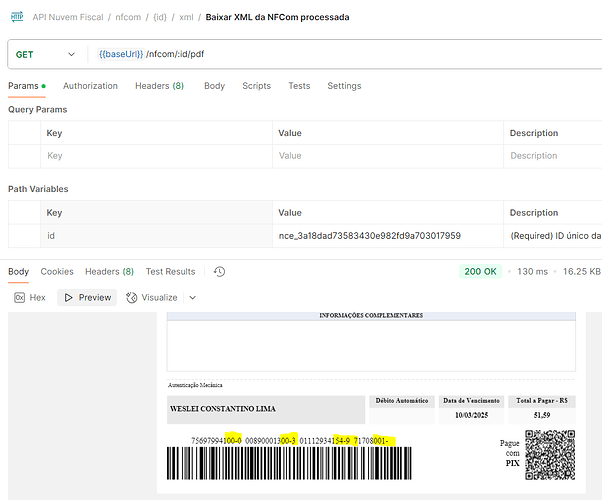Click the 200 OK status badge
This screenshot has width=602, height=500.
pos(480,272)
